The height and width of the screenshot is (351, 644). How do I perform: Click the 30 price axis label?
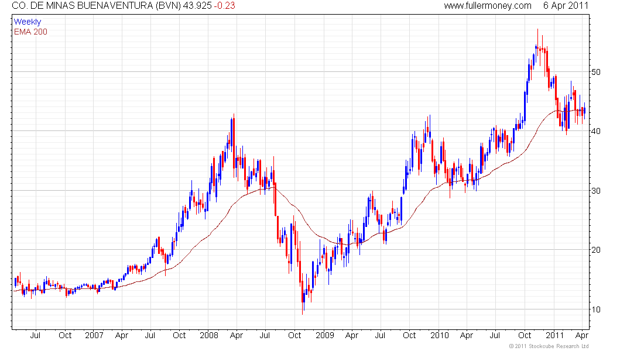[x=596, y=191]
